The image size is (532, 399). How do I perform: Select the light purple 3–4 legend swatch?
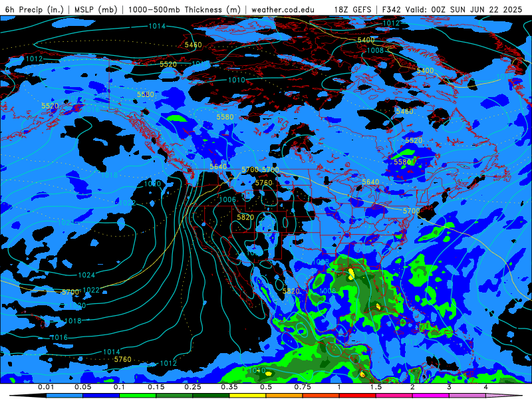tap(467, 396)
